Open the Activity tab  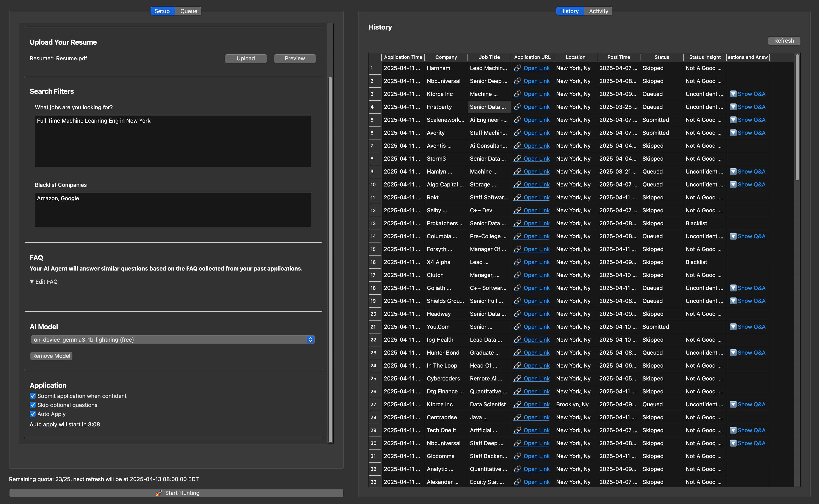coord(598,11)
